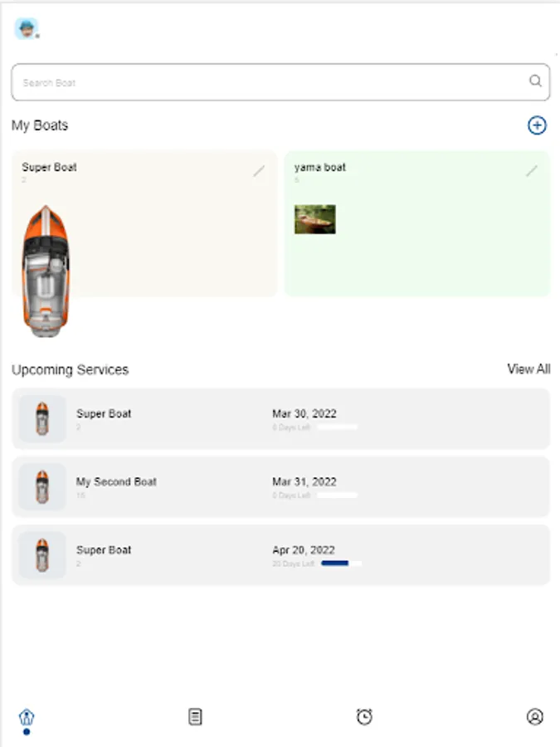560x747 pixels.
Task: Click the boat icon on My Second Boat service
Action: [41, 486]
